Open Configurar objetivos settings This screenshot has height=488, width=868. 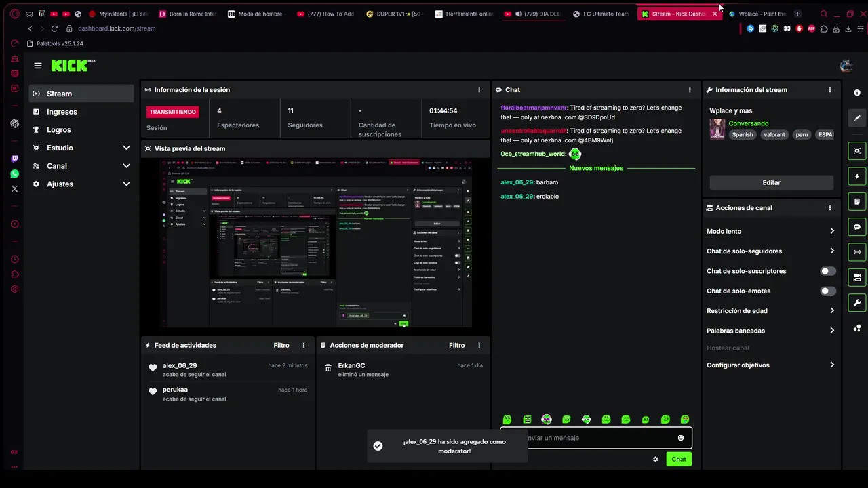(771, 365)
